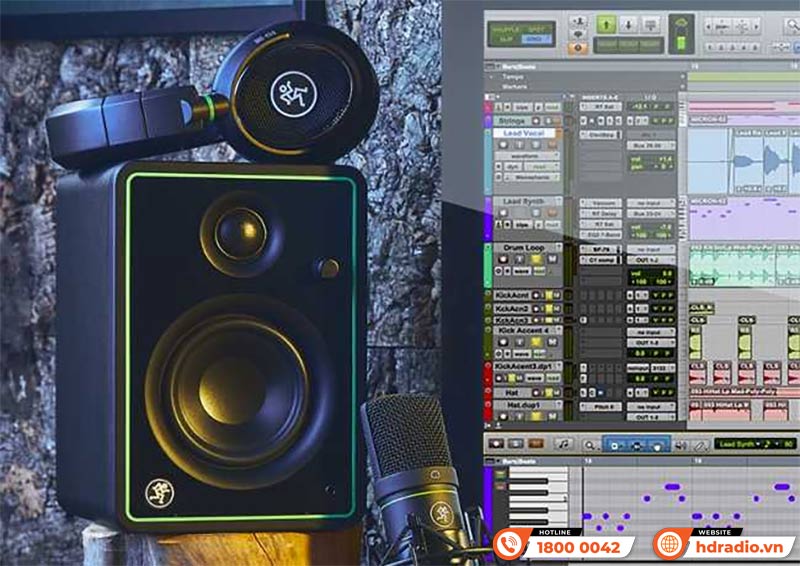Open the OUT 1-2 output selector on Drum Loop

pos(649,259)
